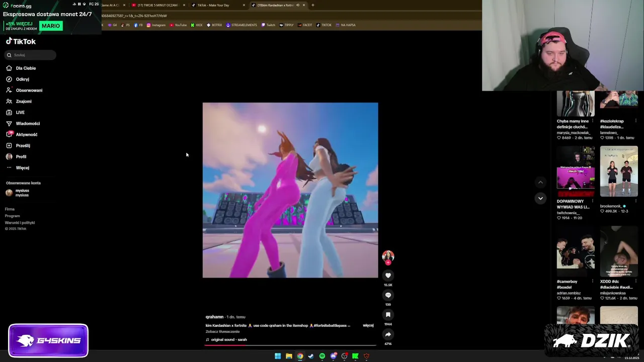Image resolution: width=644 pixels, height=362 pixels.
Task: Follow the creator via the avatar plus
Action: [388, 262]
